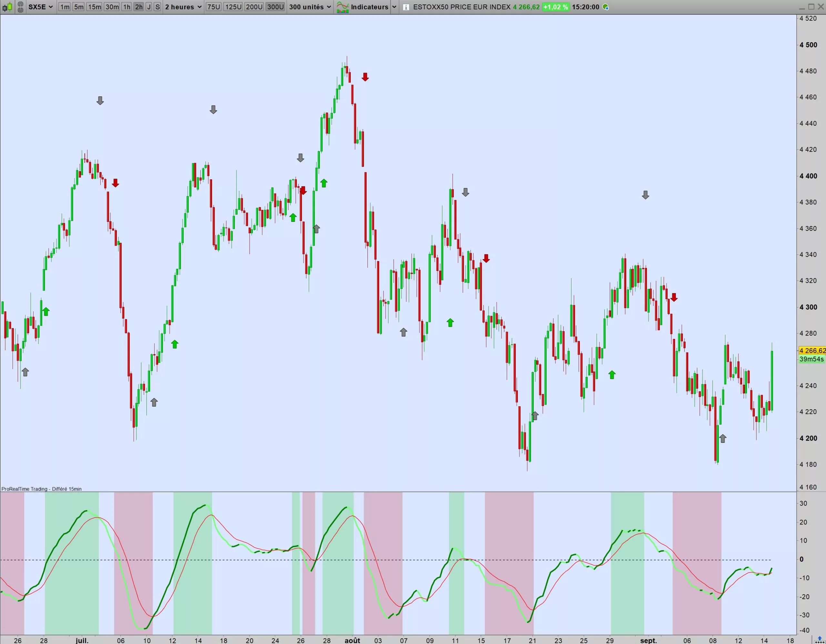Click the candlestick chart style icon
This screenshot has width=826, height=644.
(7, 7)
